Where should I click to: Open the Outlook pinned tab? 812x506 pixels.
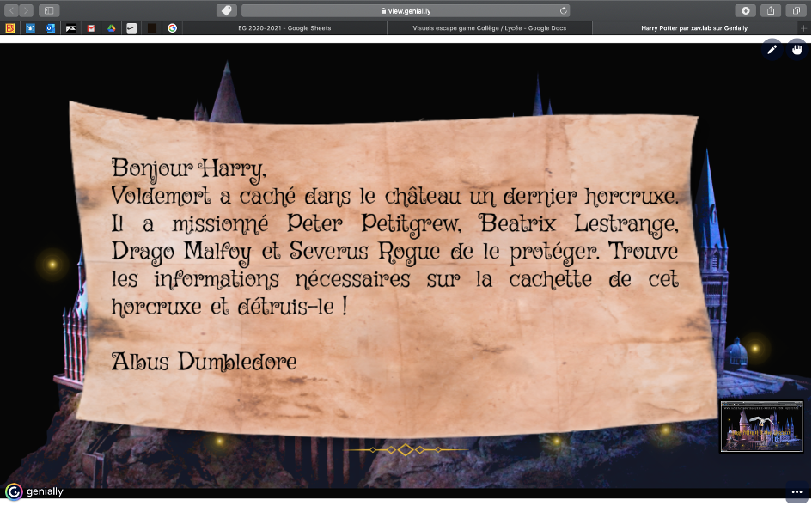point(50,28)
